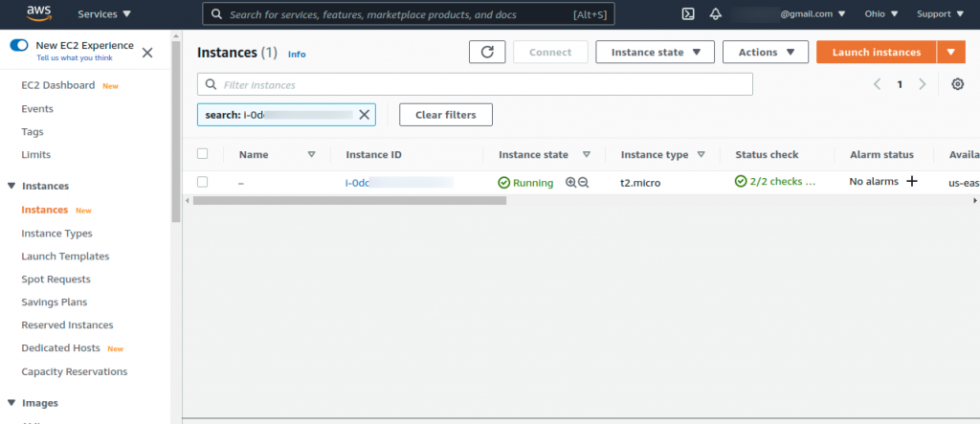The height and width of the screenshot is (424, 980).
Task: Zoom out filter on Running state
Action: (583, 182)
